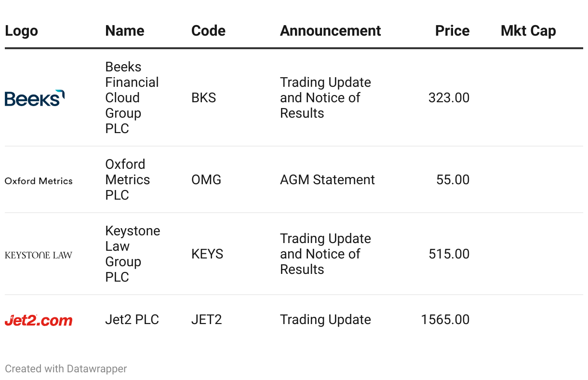Click the Logo column header
This screenshot has height=380, width=588.
click(x=21, y=31)
